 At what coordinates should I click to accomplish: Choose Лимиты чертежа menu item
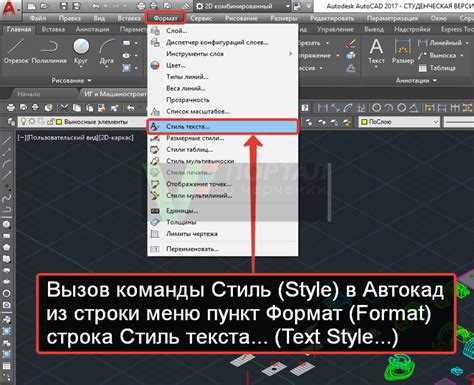coord(222,234)
